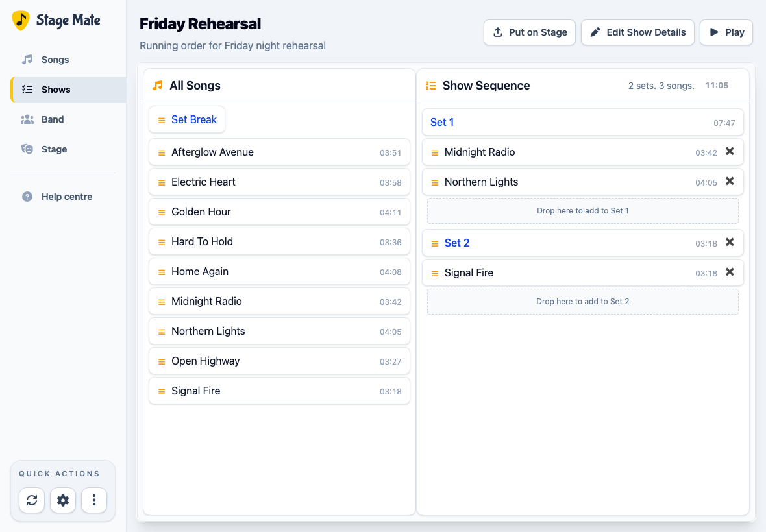Screen dimensions: 766x532
Task: Grab the drag handle of Golden Hour
Action: tap(162, 212)
